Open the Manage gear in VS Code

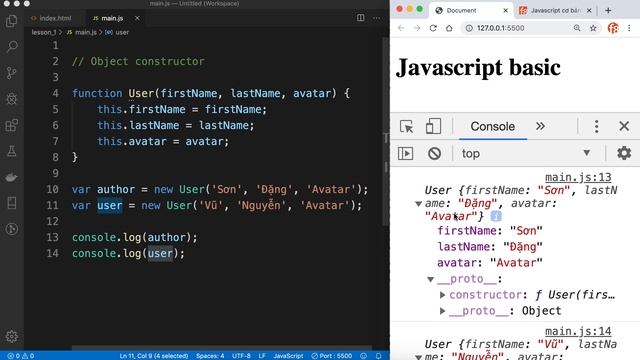(11, 336)
